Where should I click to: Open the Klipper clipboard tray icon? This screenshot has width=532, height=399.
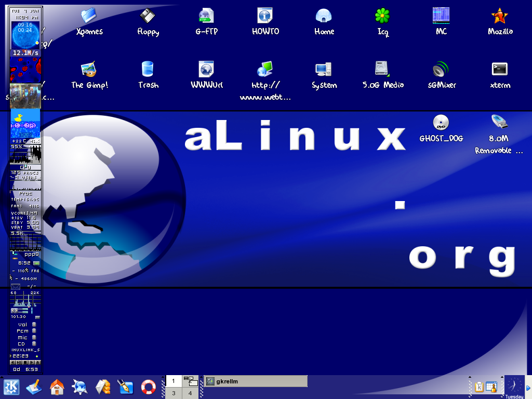click(479, 387)
